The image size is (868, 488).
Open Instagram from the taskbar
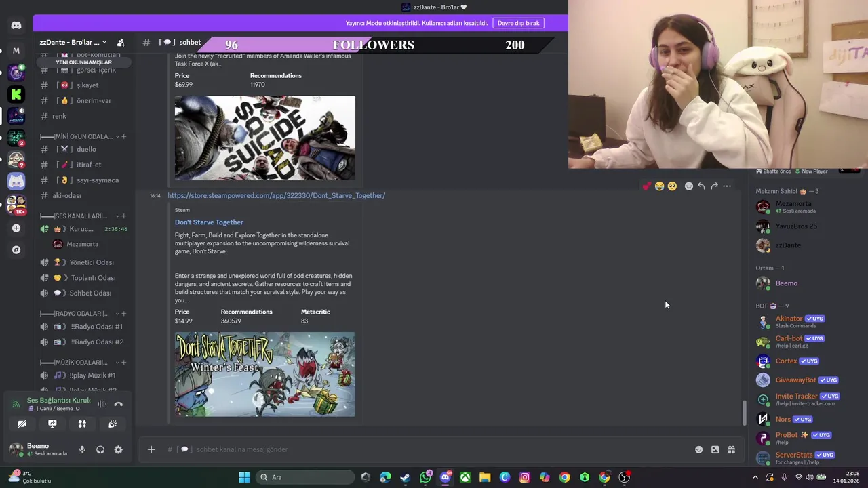(x=525, y=477)
